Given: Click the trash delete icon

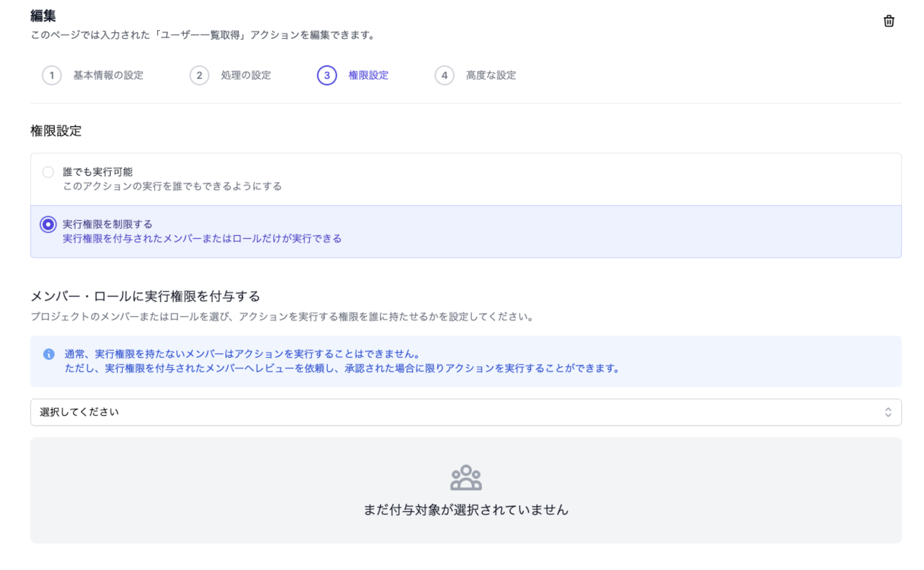Looking at the screenshot, I should click(x=888, y=21).
